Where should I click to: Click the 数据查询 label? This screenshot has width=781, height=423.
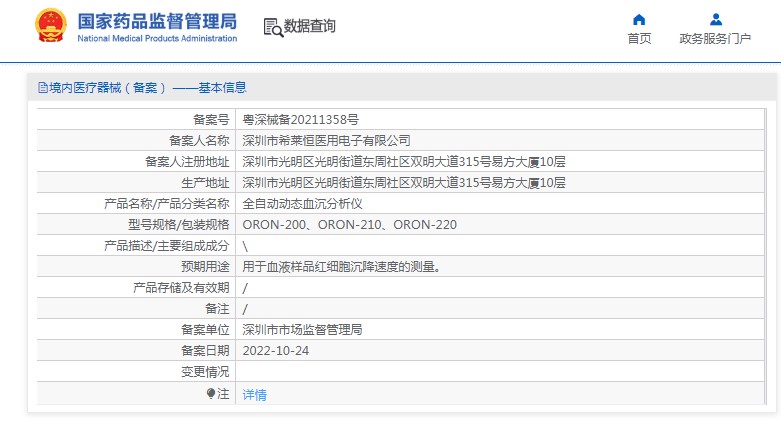tap(309, 25)
